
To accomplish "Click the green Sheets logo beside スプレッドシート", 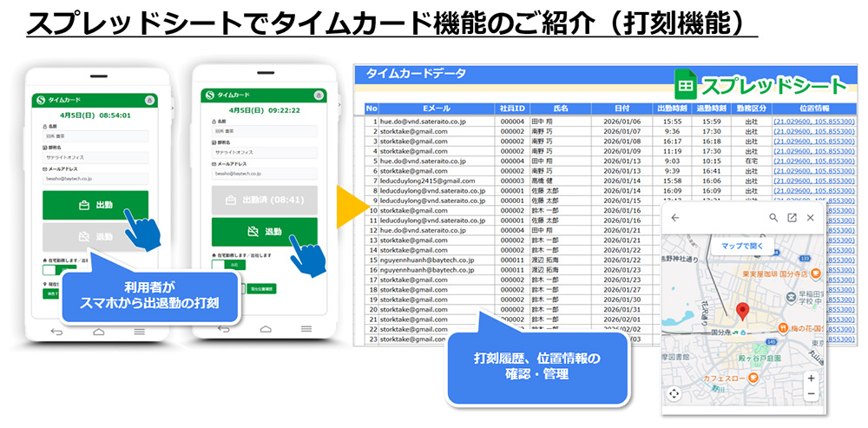I will (x=687, y=86).
